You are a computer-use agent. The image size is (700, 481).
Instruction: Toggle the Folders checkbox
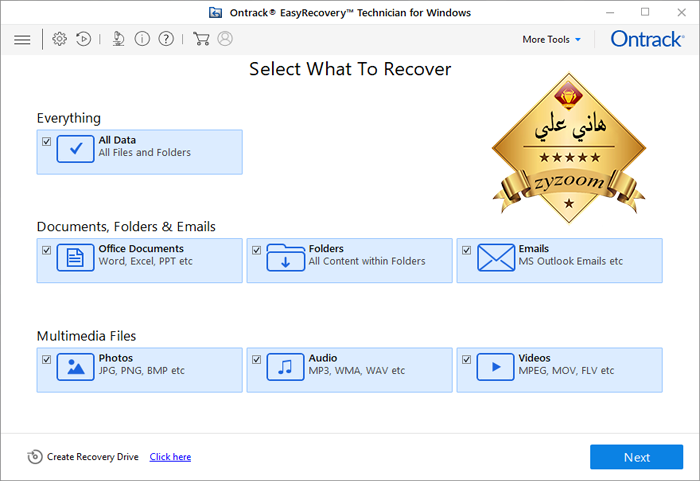coord(256,250)
